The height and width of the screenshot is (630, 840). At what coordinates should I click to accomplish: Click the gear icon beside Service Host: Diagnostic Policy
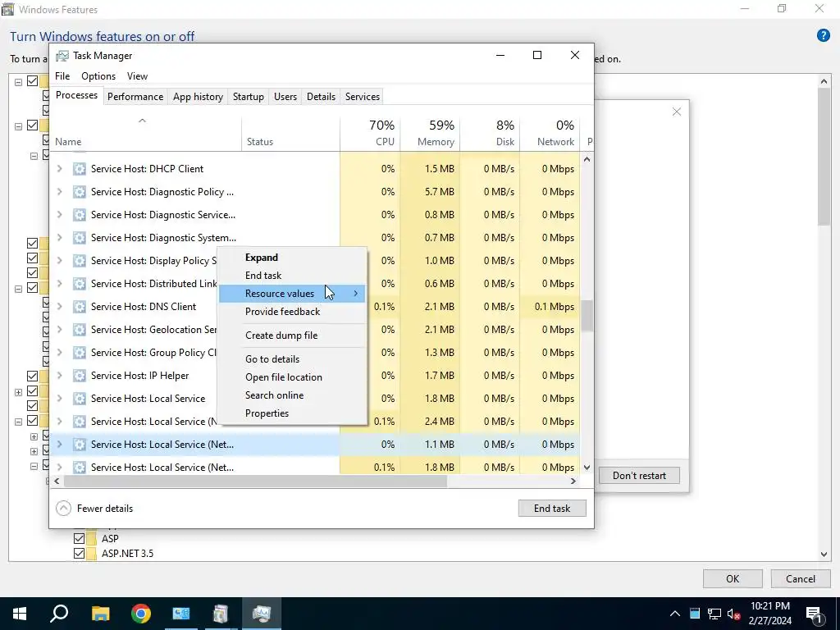80,192
